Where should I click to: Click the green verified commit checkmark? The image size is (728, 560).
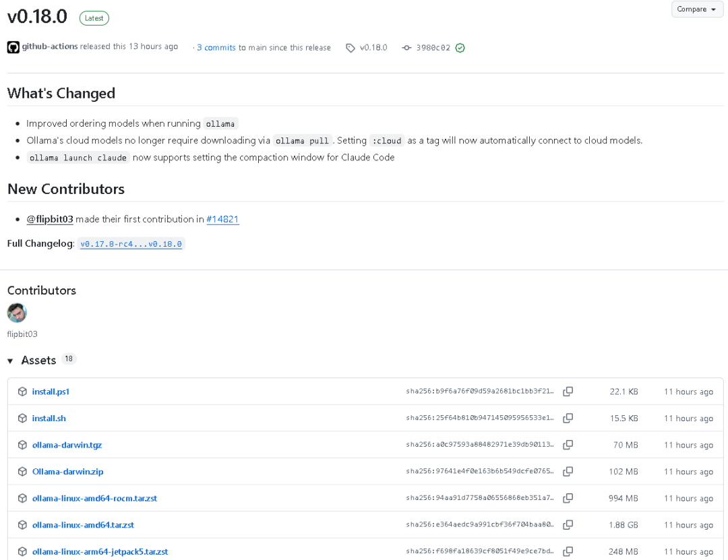pos(460,48)
